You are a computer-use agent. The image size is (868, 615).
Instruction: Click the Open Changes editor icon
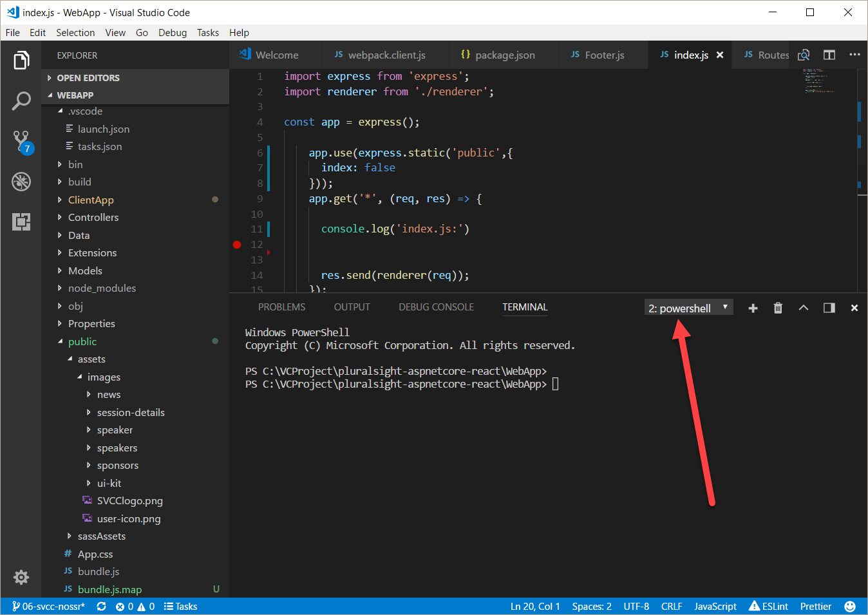[x=804, y=55]
